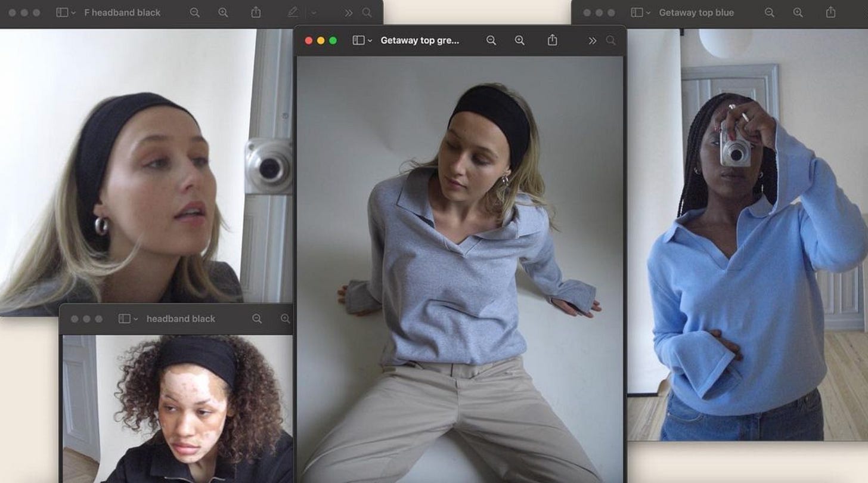Search in the Getaway top grey window
The width and height of the screenshot is (868, 483).
click(x=610, y=41)
